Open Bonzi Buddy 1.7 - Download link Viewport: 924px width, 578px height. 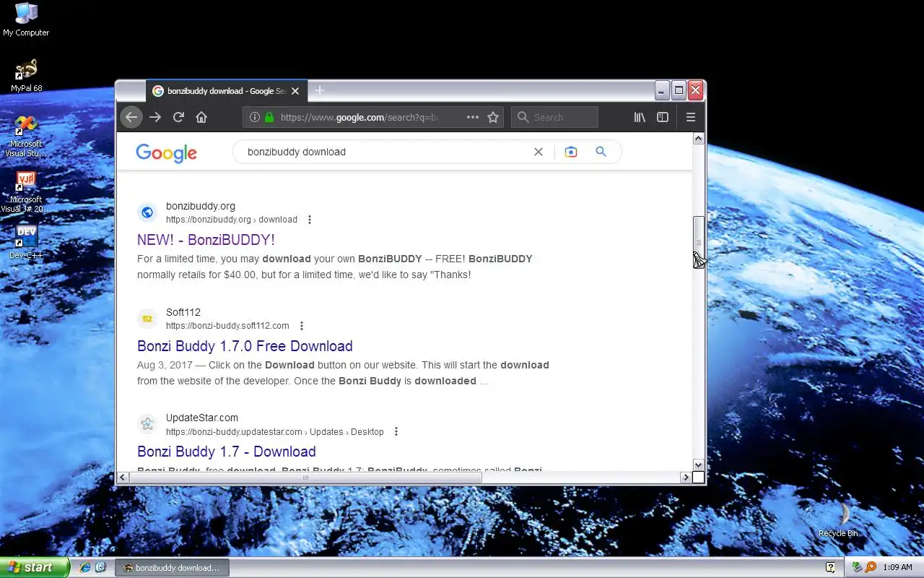coord(227,452)
